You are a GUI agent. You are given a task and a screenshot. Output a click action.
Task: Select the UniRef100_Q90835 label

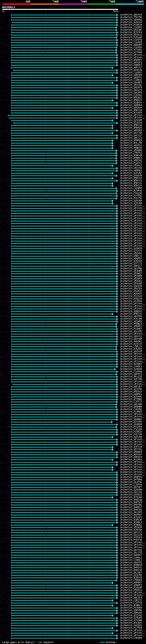pyautogui.click(x=131, y=286)
